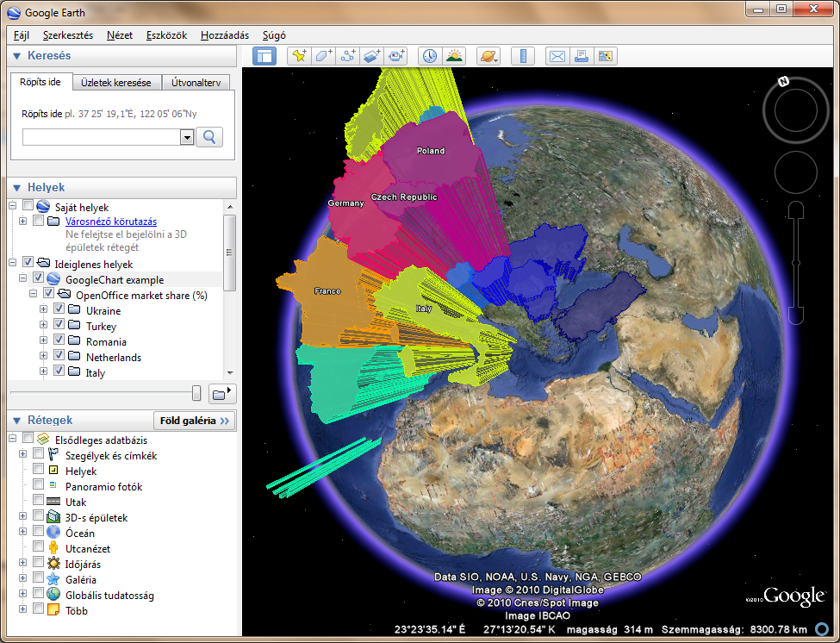
Task: Enable the Utak roads layer checkbox
Action: click(38, 501)
